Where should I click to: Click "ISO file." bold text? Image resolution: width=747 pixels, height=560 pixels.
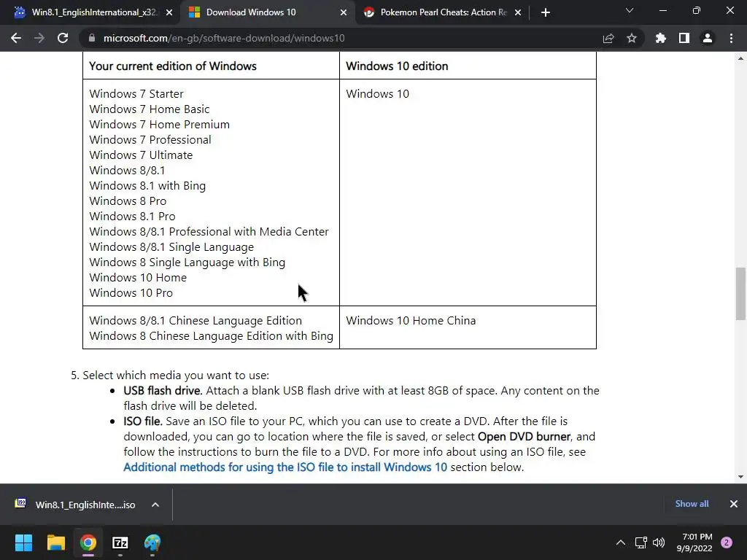[x=143, y=421]
